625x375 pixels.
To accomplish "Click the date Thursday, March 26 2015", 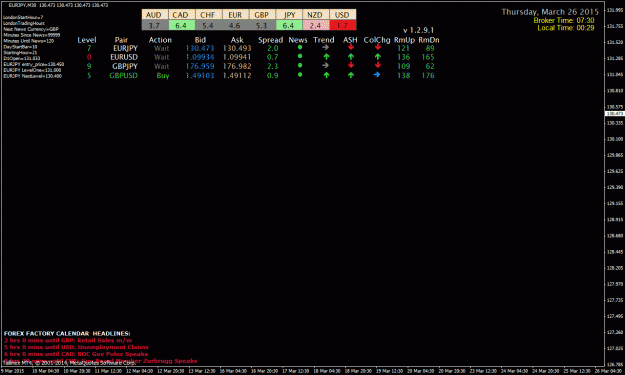I will [550, 12].
